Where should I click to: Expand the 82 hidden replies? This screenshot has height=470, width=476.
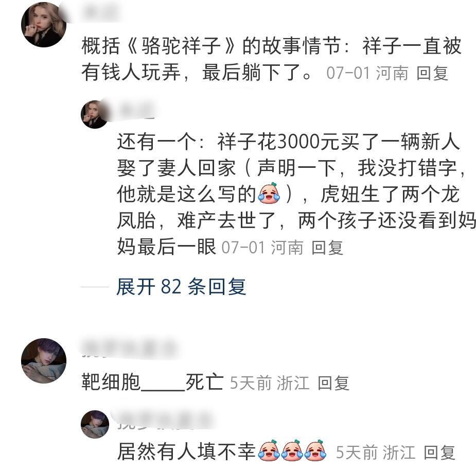(181, 286)
